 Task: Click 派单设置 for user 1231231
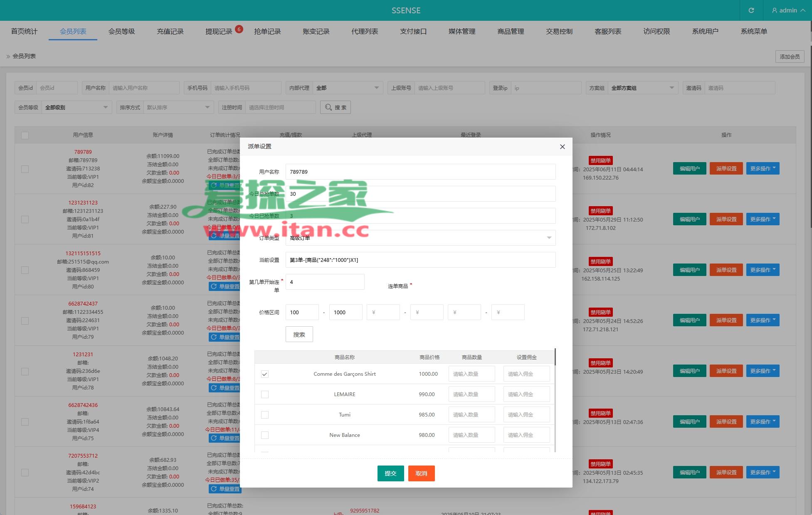[726, 371]
